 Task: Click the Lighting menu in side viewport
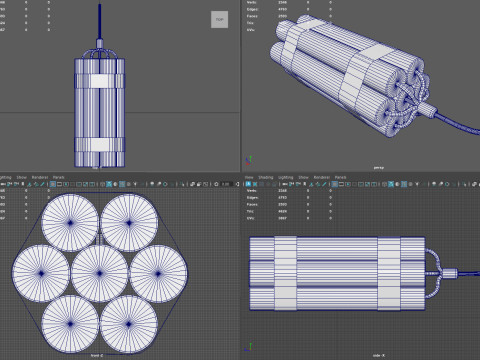pyautogui.click(x=286, y=177)
